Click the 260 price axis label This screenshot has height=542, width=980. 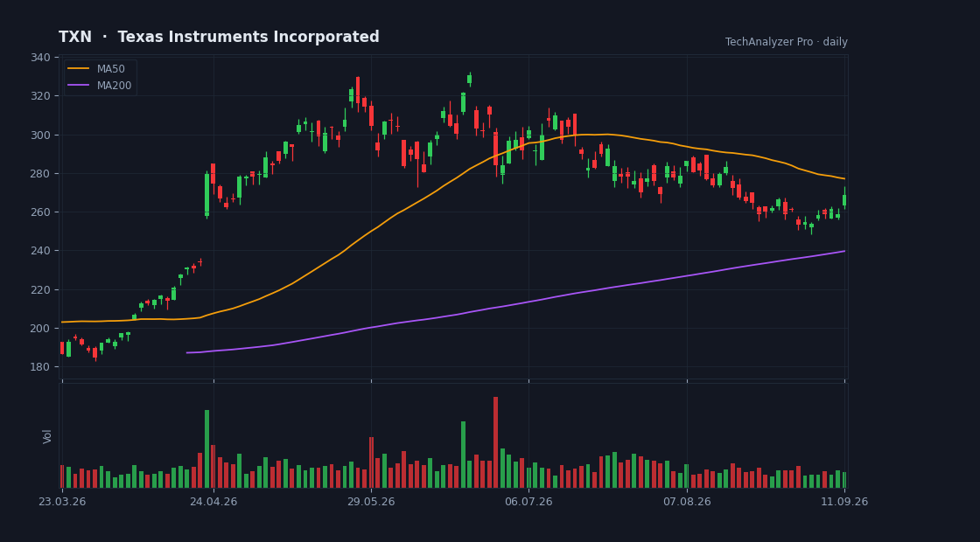click(x=40, y=212)
